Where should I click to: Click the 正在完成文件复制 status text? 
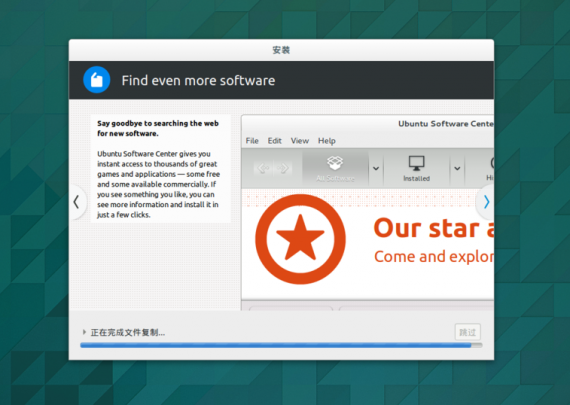128,332
